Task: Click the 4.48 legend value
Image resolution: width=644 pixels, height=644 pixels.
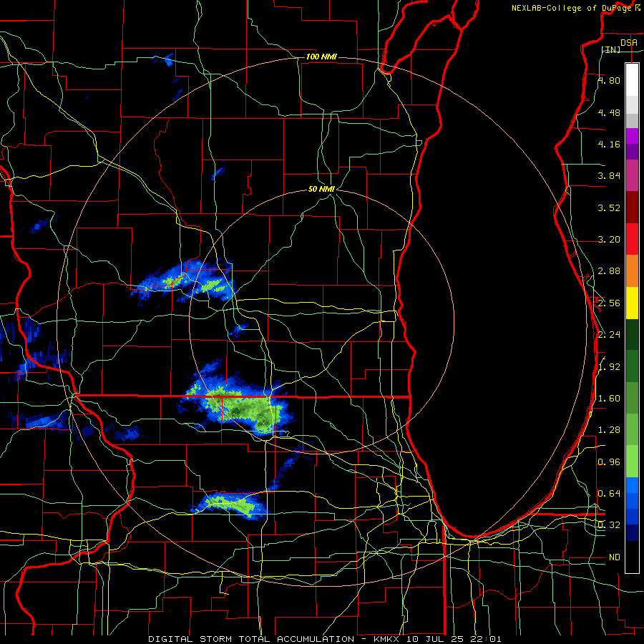Action: pos(609,112)
